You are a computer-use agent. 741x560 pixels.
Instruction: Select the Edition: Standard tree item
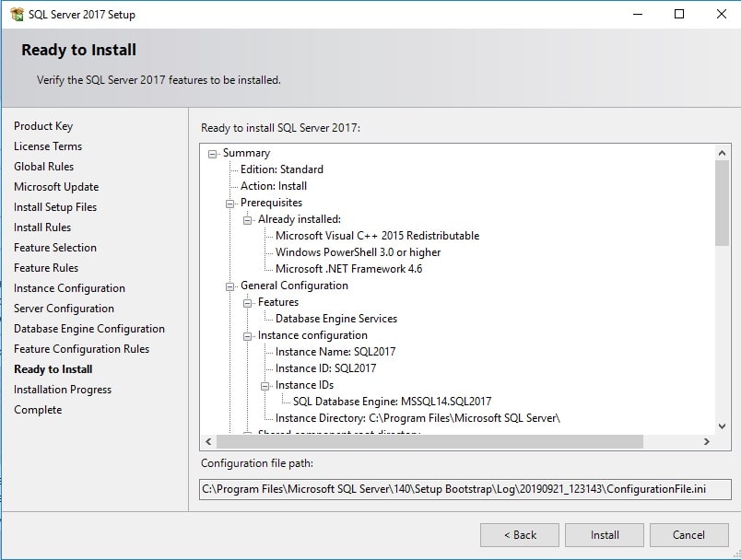[282, 169]
